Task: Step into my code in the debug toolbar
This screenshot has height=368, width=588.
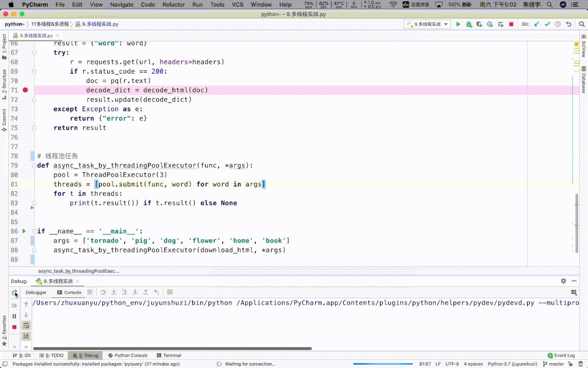Action: tap(125, 292)
